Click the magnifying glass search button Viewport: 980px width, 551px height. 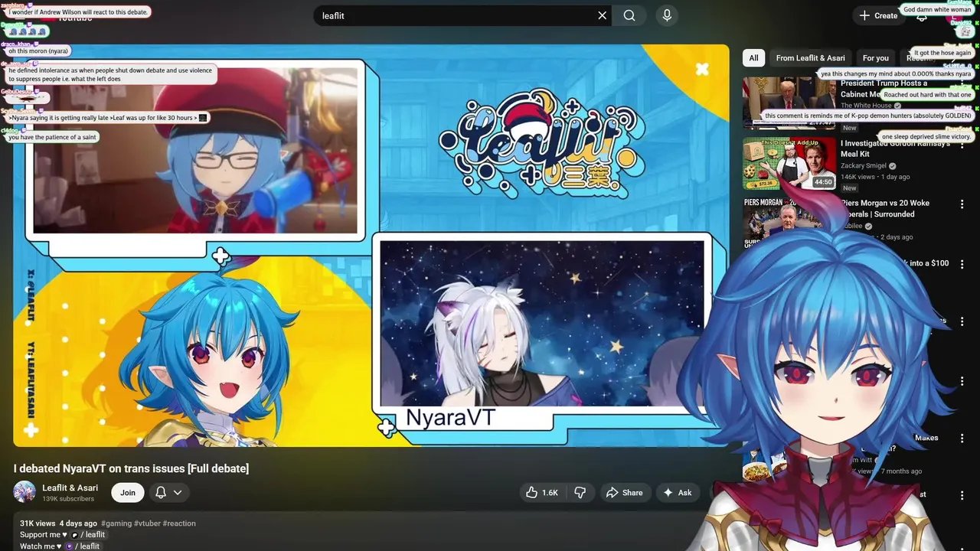[x=629, y=15]
